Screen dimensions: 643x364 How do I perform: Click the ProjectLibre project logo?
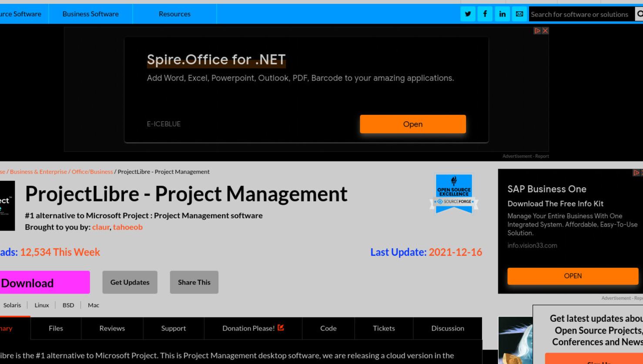pyautogui.click(x=7, y=206)
